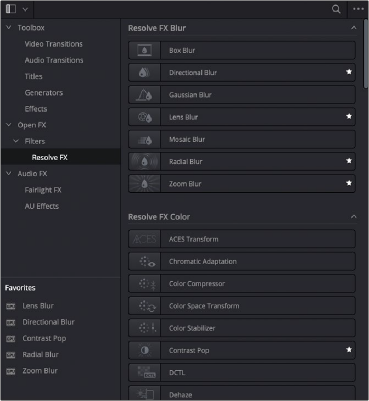Select the Effects category in Toolbox

tap(36, 109)
